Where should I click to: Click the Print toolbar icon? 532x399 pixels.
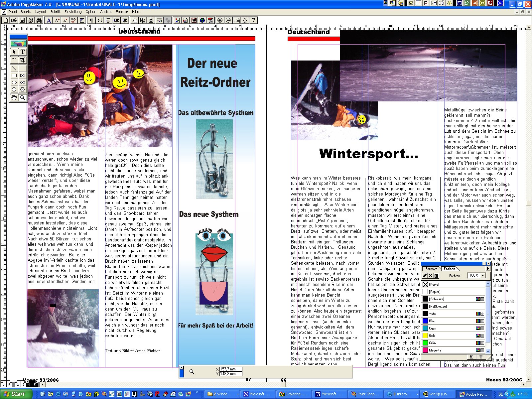point(31,20)
